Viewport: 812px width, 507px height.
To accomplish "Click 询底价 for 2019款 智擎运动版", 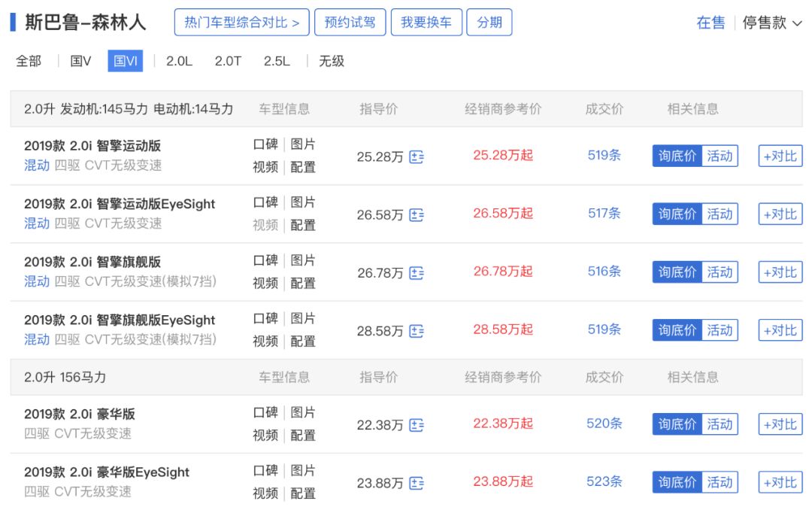I will point(677,156).
